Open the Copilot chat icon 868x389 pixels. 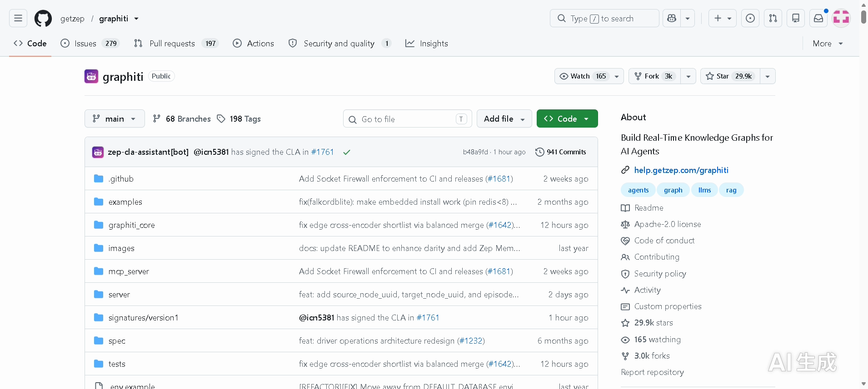coord(672,18)
